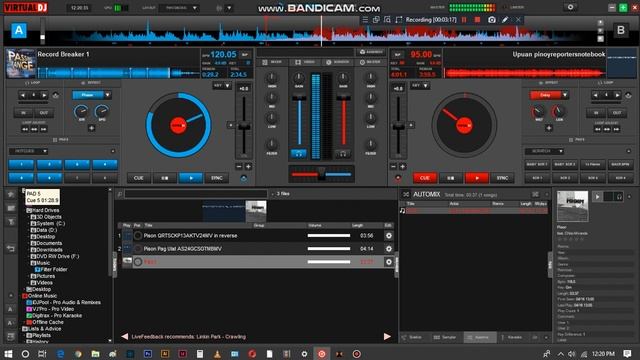Open KEY dropdown on deck A

point(222,86)
